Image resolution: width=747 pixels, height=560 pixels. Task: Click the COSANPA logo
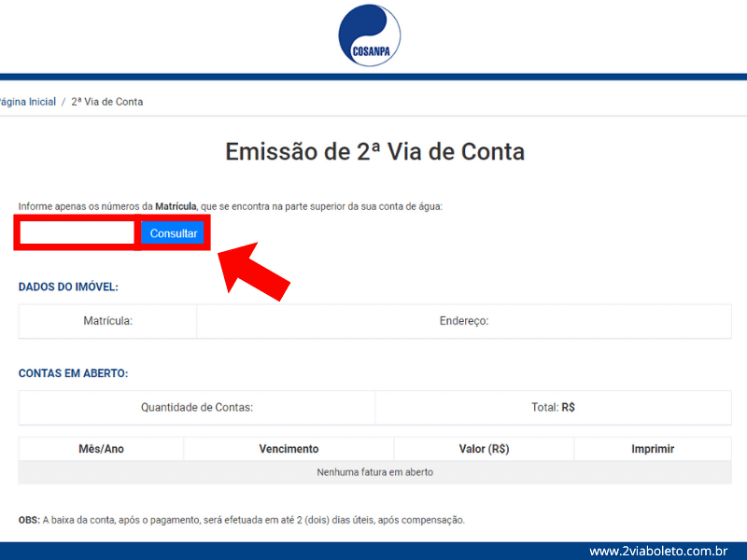(x=370, y=35)
